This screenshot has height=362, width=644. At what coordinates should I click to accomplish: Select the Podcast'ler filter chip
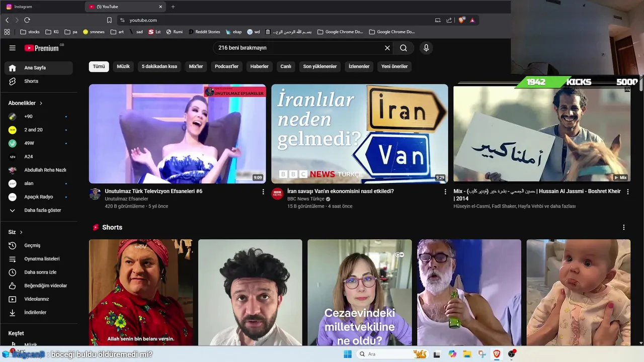coord(227,66)
